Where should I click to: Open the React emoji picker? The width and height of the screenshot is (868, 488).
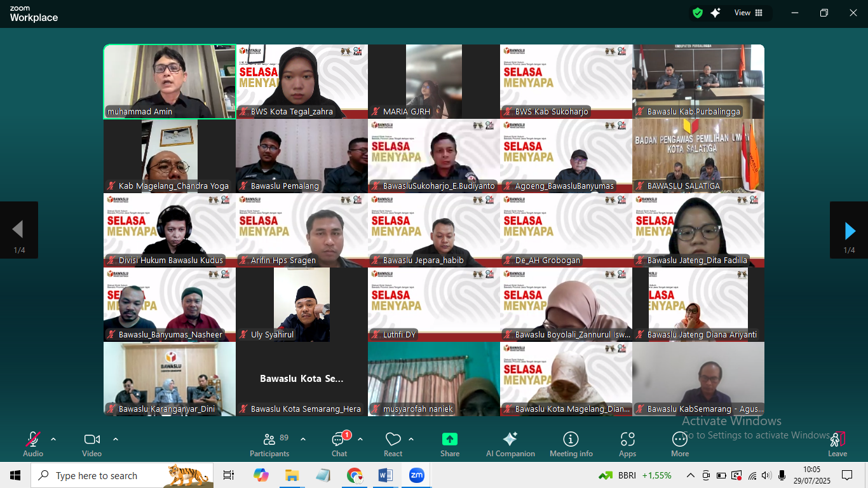tap(393, 443)
